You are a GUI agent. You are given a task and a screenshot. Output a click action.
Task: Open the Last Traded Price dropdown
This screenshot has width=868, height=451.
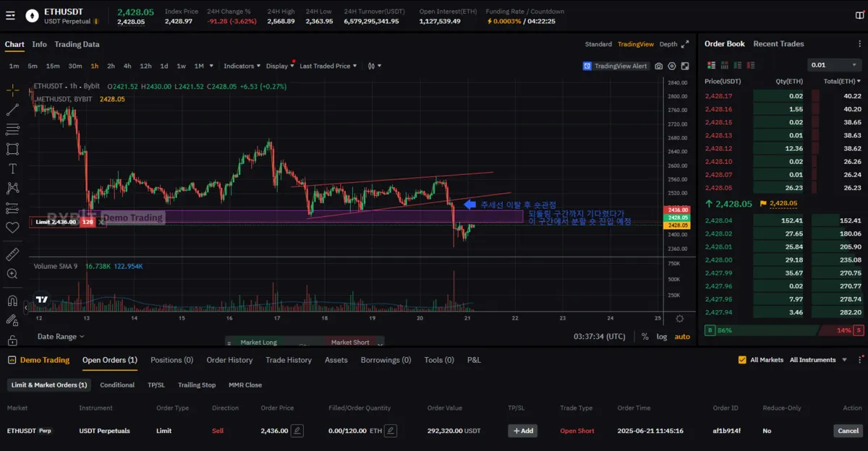[x=329, y=66]
